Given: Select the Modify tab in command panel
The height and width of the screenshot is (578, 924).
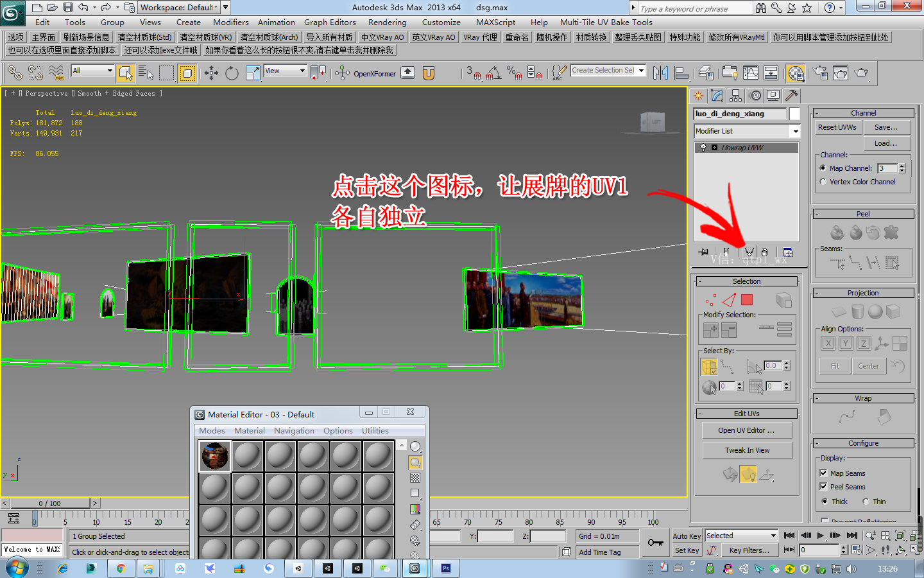Looking at the screenshot, I should [x=717, y=96].
